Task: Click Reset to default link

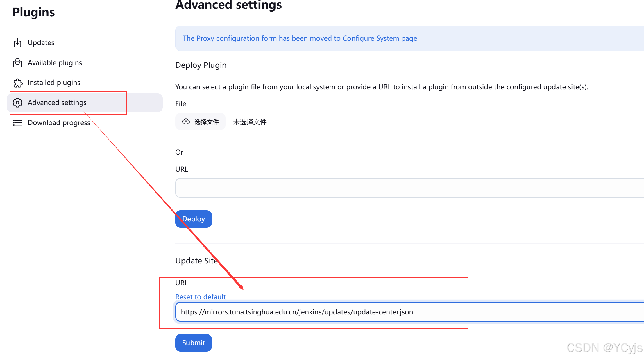Action: 201,297
